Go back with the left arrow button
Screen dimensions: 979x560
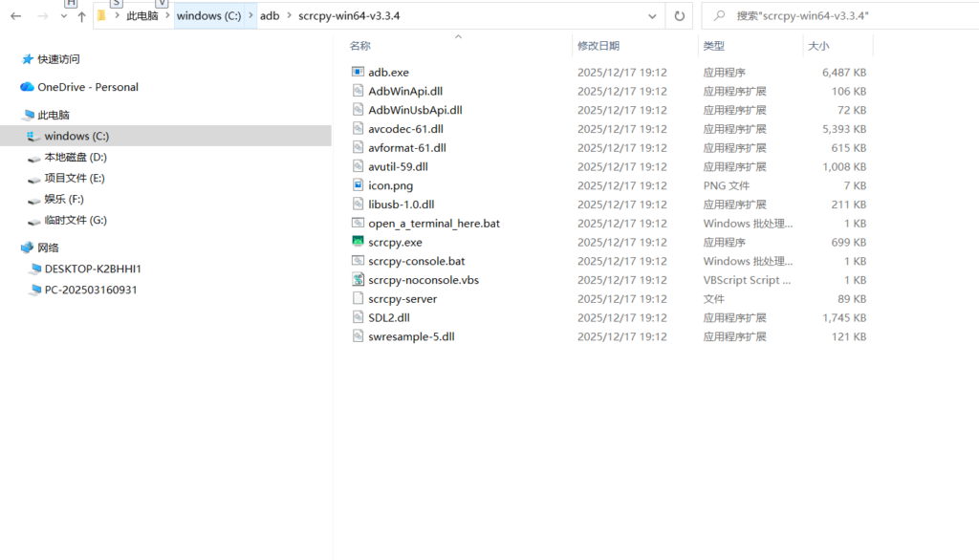click(x=15, y=15)
